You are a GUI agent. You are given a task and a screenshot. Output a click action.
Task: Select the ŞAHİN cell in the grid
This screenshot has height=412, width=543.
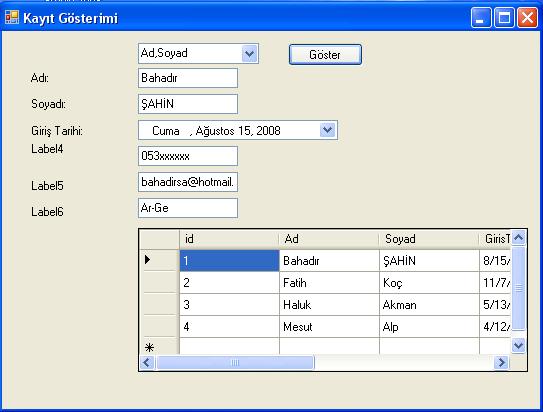click(429, 260)
